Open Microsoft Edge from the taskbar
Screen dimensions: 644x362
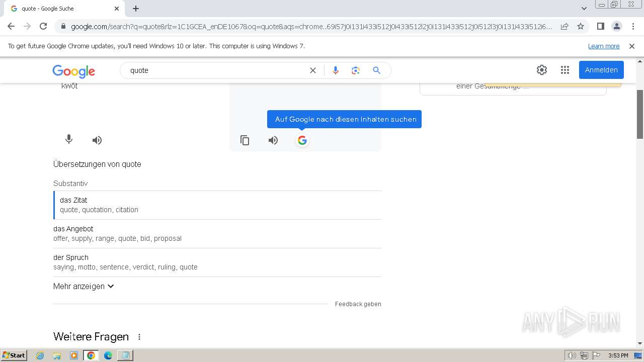(x=108, y=355)
